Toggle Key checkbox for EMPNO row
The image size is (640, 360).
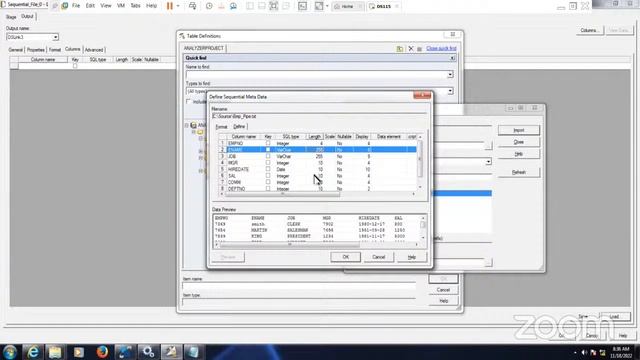click(x=268, y=143)
